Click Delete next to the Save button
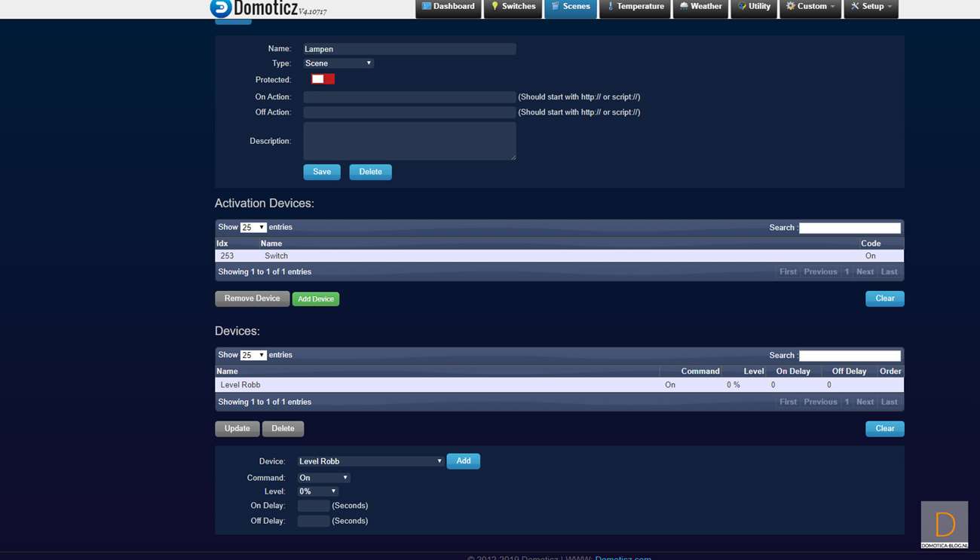The image size is (980, 560). tap(370, 172)
